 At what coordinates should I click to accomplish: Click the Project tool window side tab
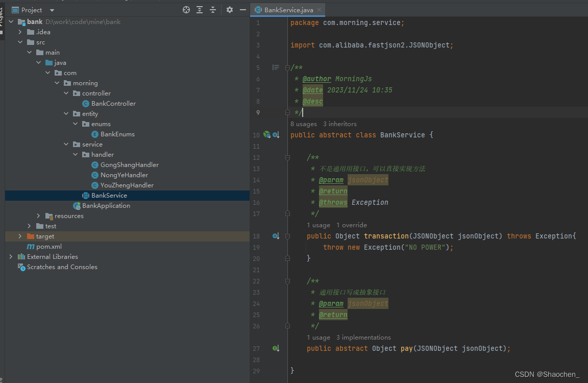[2, 17]
